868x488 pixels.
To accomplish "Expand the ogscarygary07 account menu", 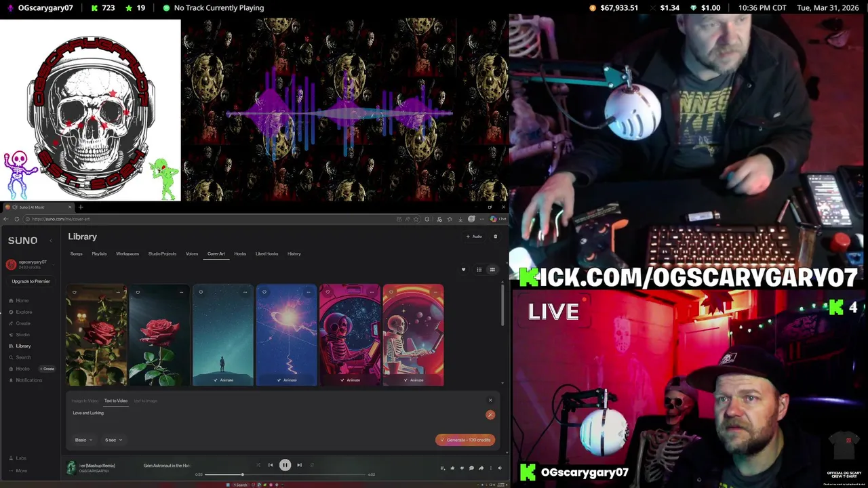I will pyautogui.click(x=29, y=264).
